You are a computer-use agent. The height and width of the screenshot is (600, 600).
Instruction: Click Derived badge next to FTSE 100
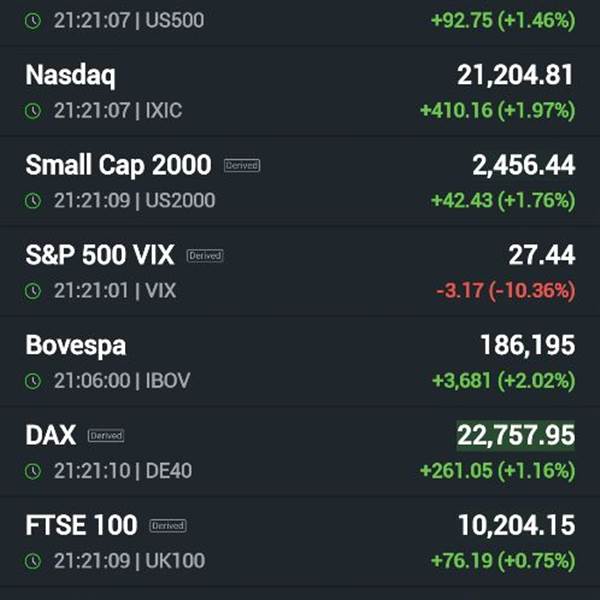click(168, 525)
